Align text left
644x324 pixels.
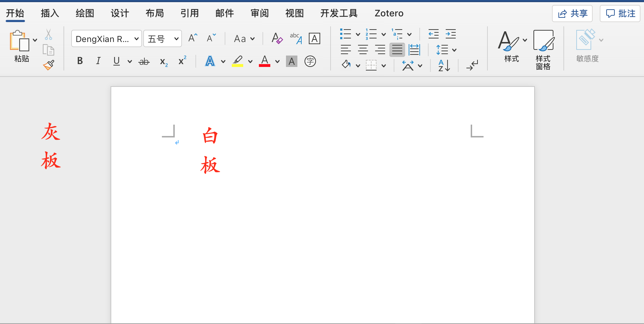click(x=346, y=49)
